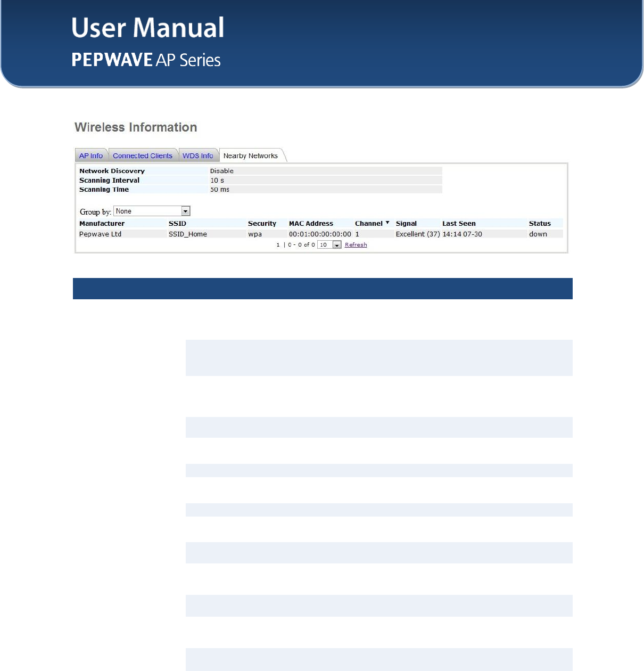Select the SSID_Home cell
This screenshot has height=671, width=644.
click(188, 234)
